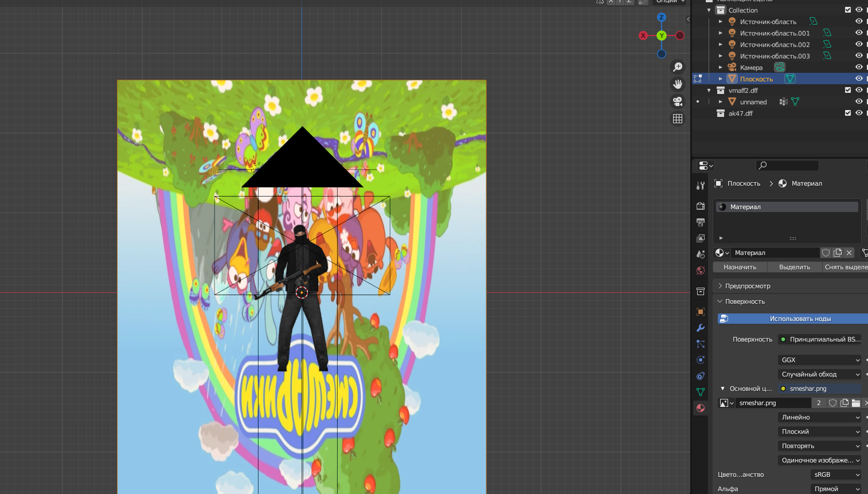Expand the Предпросмотр panel
868x494 pixels.
point(748,286)
